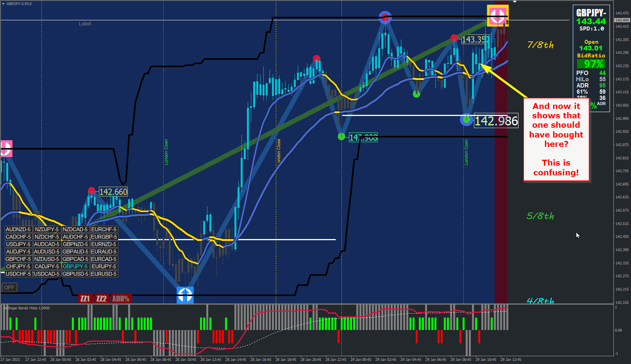Screen dimensions: 631x364
Task: Switch chart to NZDJPY-5
Action: click(47, 229)
